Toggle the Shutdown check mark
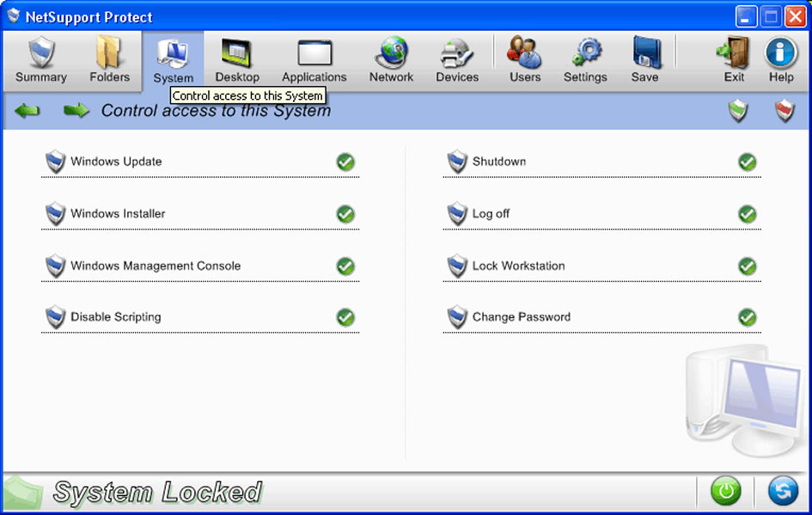812x515 pixels. [x=748, y=162]
